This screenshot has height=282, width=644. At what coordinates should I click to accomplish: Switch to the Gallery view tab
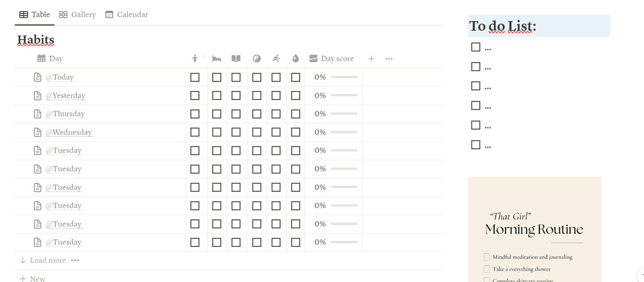point(78,15)
